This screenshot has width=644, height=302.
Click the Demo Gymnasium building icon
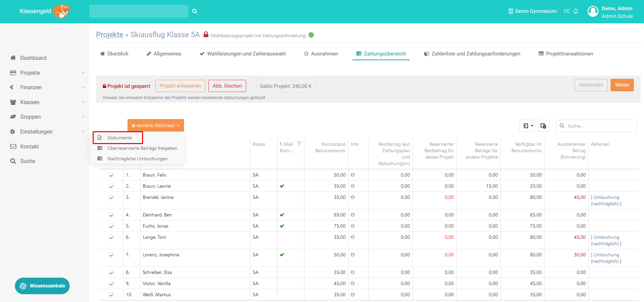(511, 11)
